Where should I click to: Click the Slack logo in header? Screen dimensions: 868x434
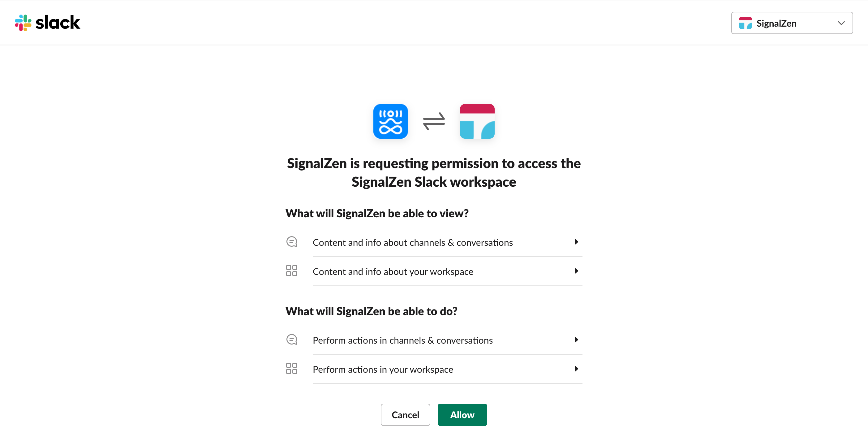click(x=48, y=23)
